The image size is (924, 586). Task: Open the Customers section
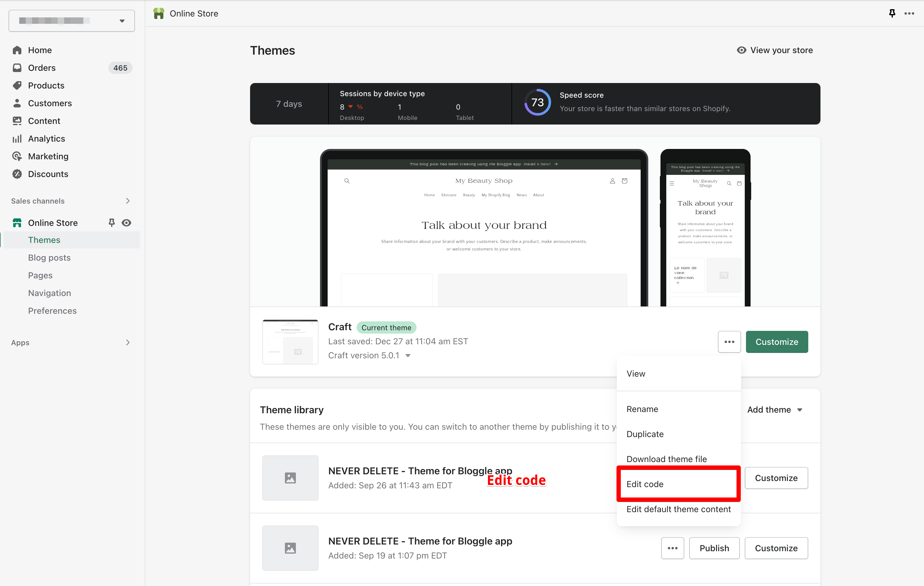tap(50, 103)
